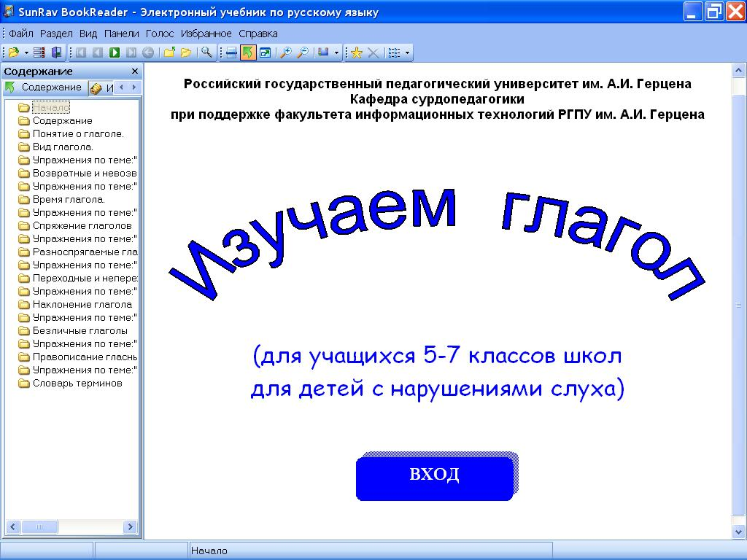
Task: Click the zoom out magnifier icon
Action: pyautogui.click(x=303, y=52)
